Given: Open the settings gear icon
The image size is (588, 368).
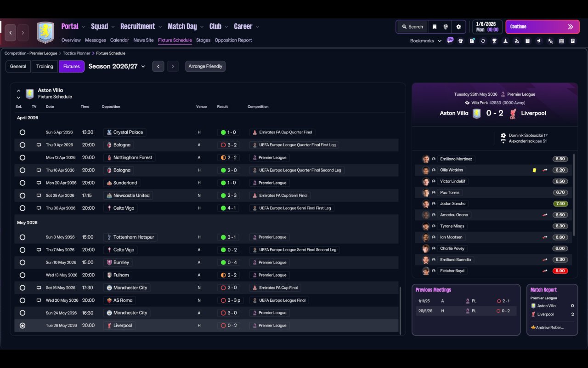Looking at the screenshot, I should tap(458, 27).
